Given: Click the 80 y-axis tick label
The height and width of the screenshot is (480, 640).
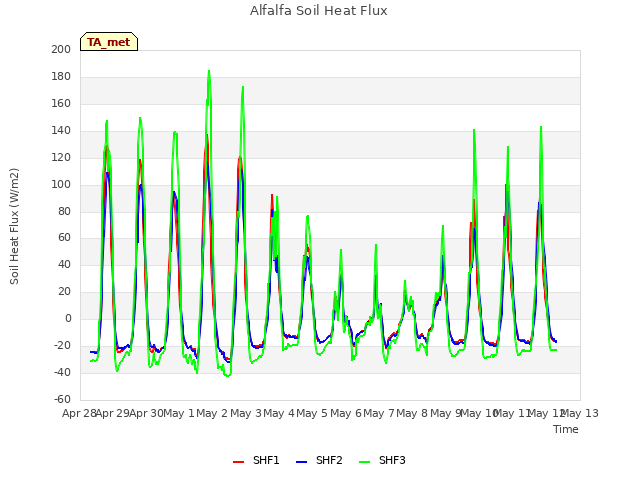Looking at the screenshot, I should tap(64, 211).
